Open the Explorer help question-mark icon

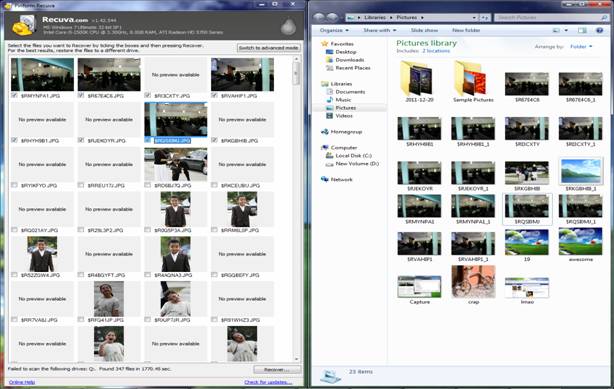tap(599, 30)
